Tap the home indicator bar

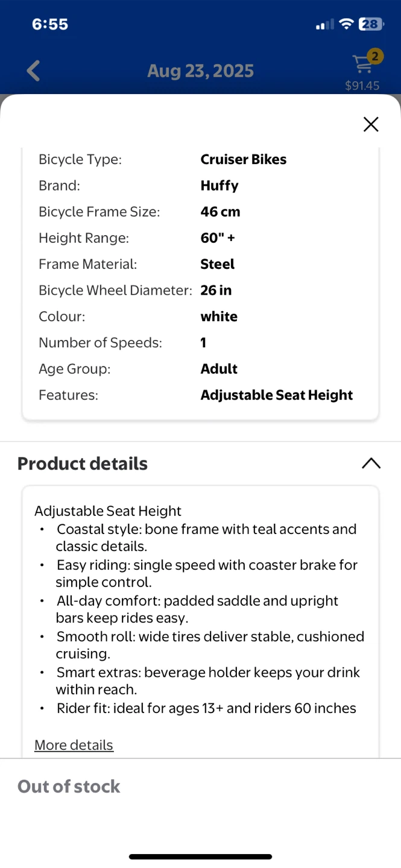[x=200, y=857]
